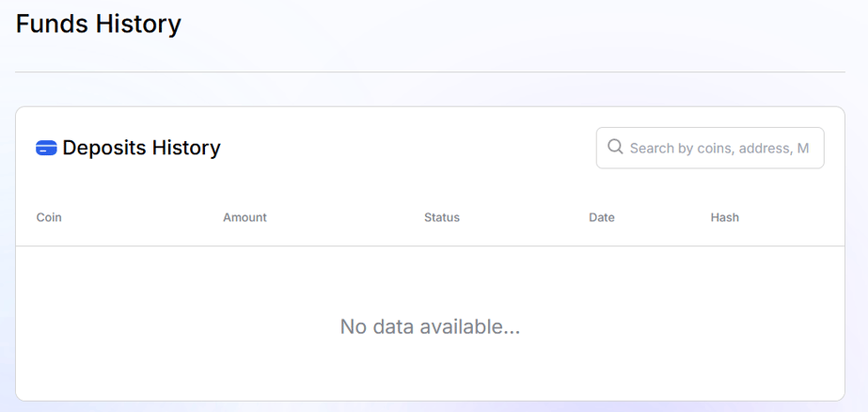Click the Hash column header
Viewport: 868px width, 412px height.
pos(725,217)
